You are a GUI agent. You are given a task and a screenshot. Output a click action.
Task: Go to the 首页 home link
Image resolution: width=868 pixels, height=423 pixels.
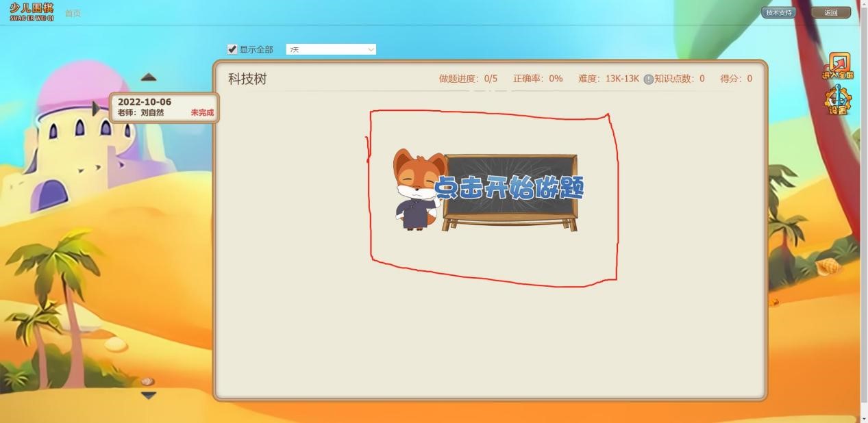73,13
